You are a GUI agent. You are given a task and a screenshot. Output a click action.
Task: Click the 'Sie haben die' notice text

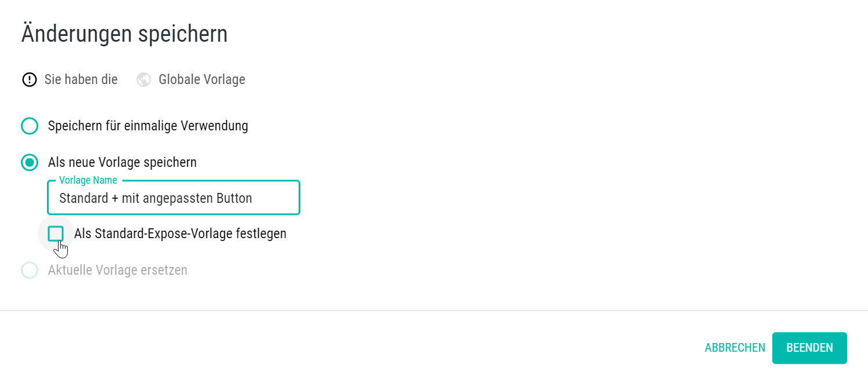coord(81,79)
